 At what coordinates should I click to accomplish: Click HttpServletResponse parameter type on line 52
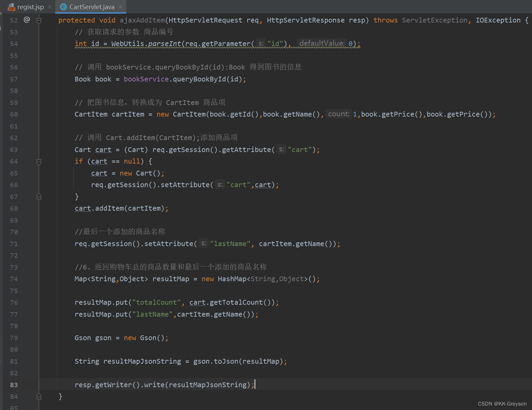click(x=306, y=20)
